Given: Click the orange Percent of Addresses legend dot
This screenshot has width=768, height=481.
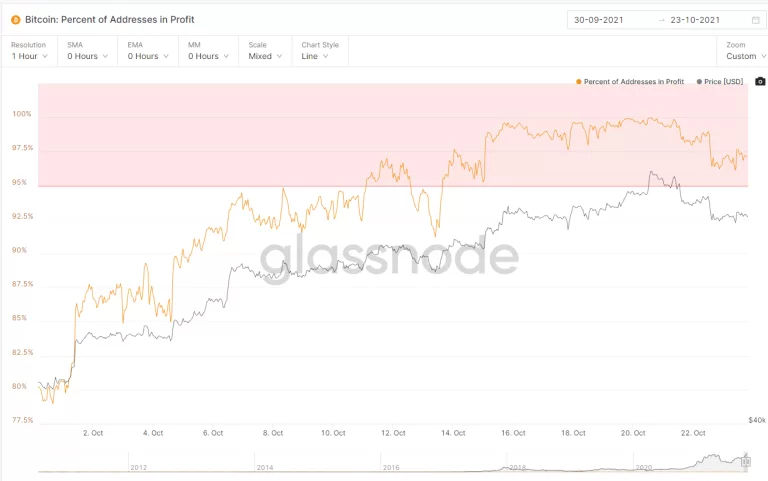Looking at the screenshot, I should 579,82.
